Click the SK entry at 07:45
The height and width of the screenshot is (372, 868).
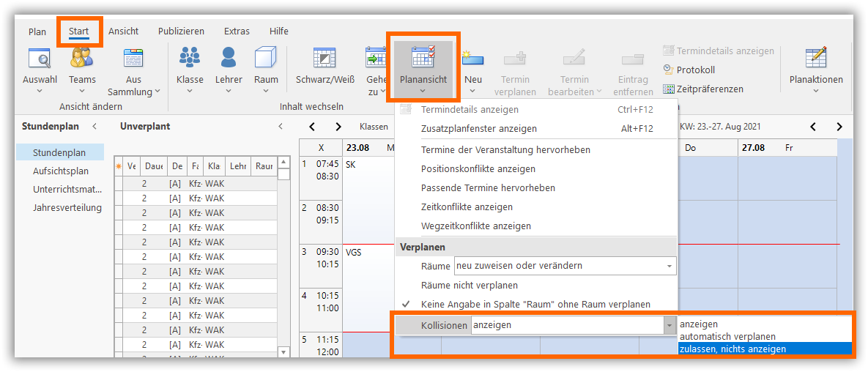(350, 165)
